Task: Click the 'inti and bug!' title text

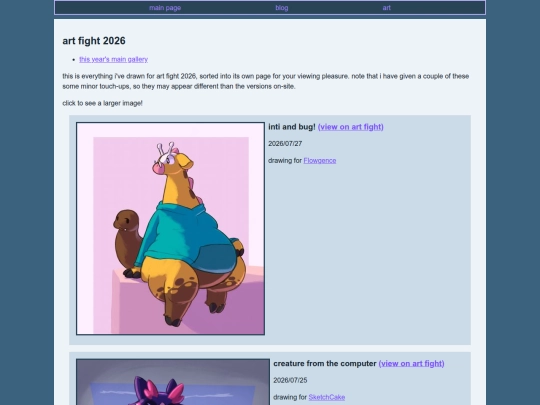Action: pos(292,127)
